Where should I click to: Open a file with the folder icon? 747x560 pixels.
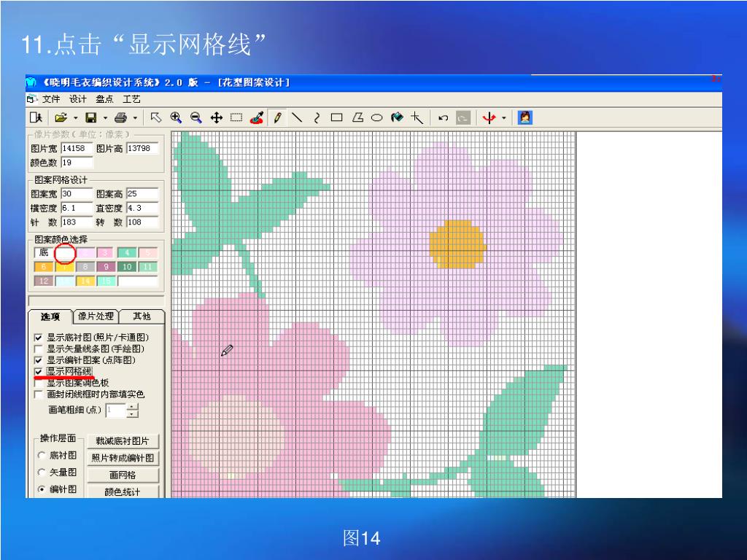[61, 117]
